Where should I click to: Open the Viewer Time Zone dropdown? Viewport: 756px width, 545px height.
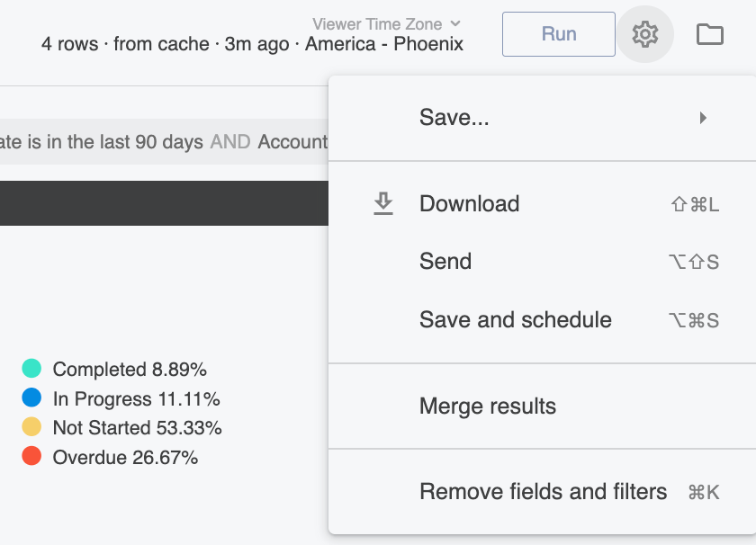[x=386, y=23]
